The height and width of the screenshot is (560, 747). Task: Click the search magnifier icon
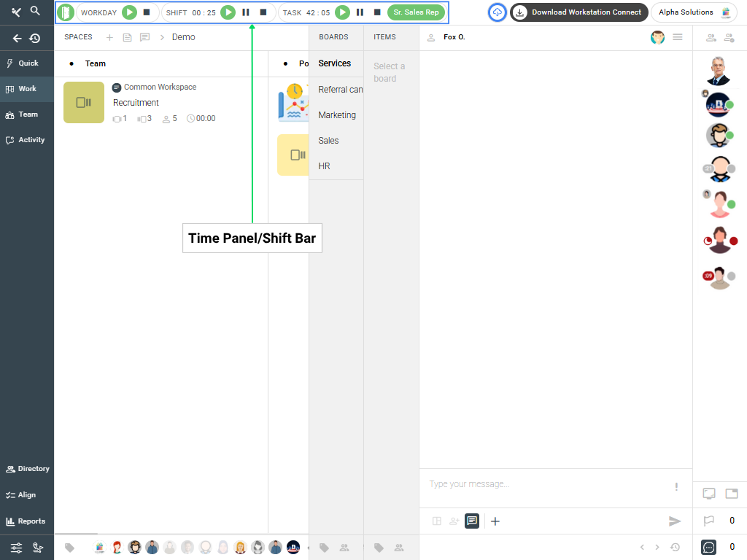[x=35, y=11]
